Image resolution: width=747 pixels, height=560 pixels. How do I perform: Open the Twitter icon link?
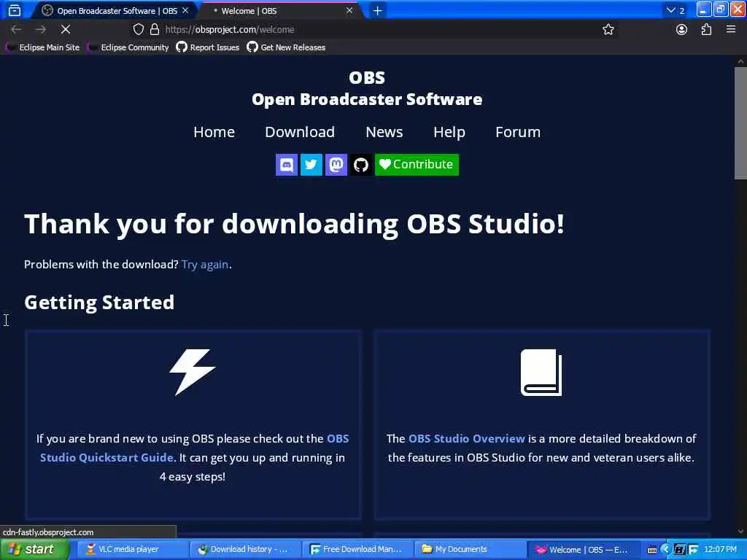point(311,165)
